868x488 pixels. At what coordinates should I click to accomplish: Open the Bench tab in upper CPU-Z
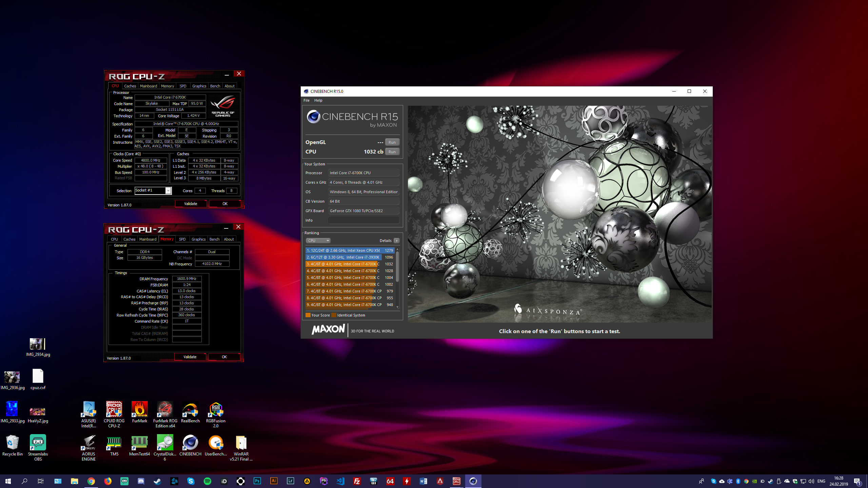pyautogui.click(x=215, y=86)
